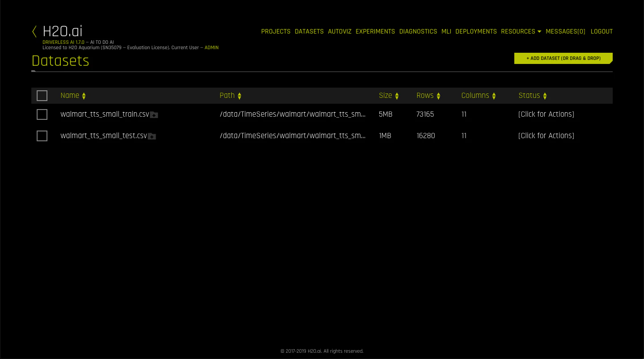Screen dimensions: 644x359
Task: Click the Driverless AI 1.7.0 version label
Action: [63, 42]
